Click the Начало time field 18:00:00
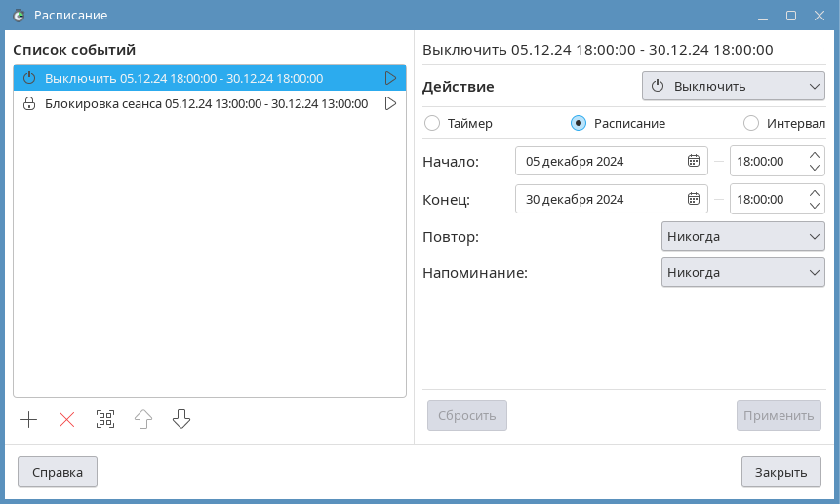Image resolution: width=840 pixels, height=504 pixels. pos(766,161)
